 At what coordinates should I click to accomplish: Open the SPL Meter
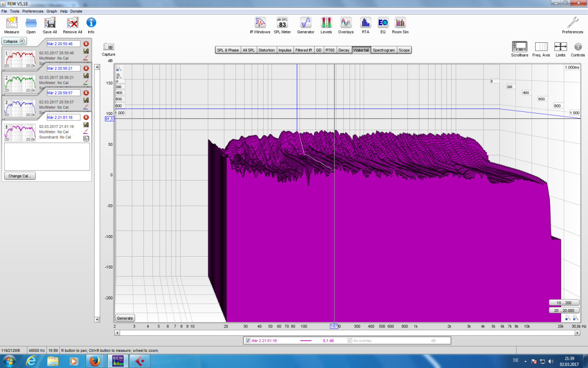(283, 23)
